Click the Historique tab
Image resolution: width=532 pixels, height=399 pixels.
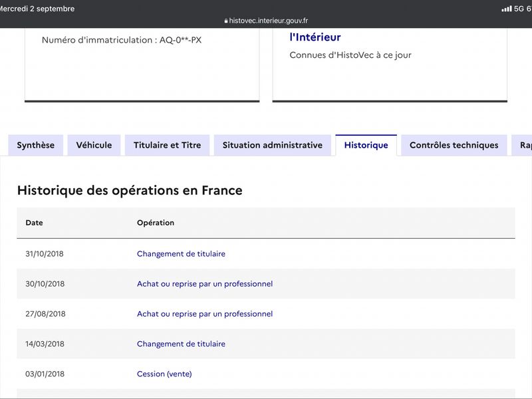[366, 145]
